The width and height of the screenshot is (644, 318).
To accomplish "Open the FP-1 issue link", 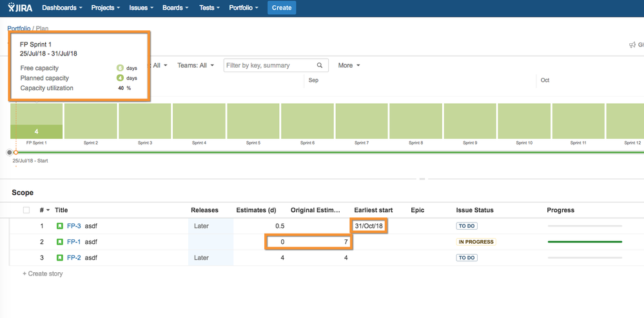I will click(74, 242).
